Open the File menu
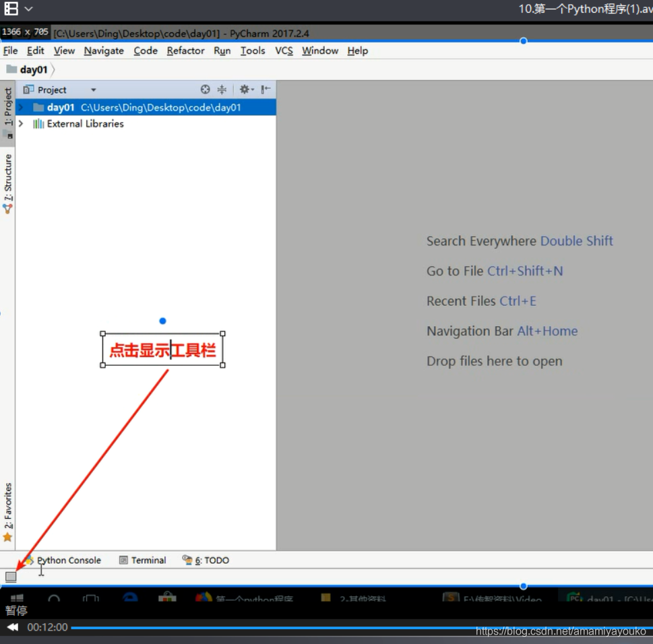 click(10, 51)
